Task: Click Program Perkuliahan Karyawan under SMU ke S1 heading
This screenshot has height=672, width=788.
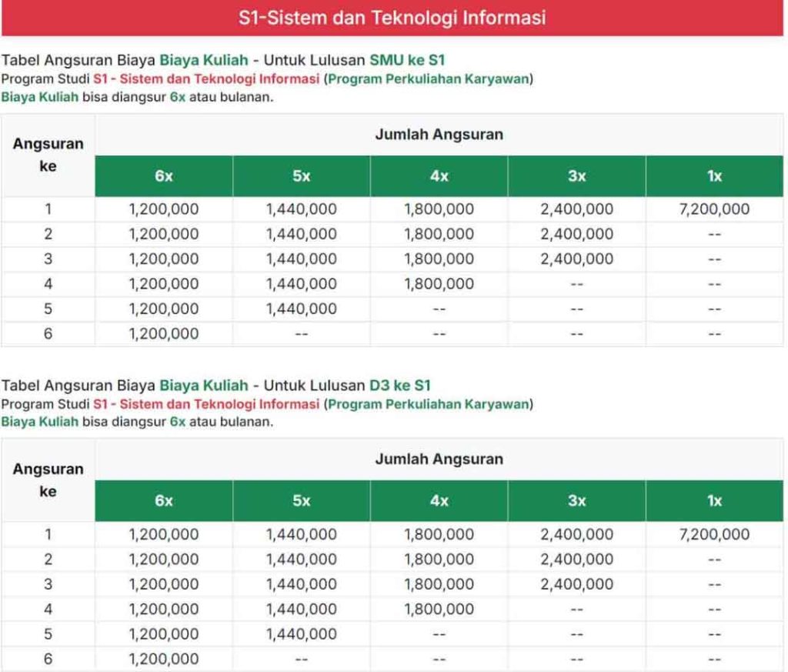Action: [428, 79]
